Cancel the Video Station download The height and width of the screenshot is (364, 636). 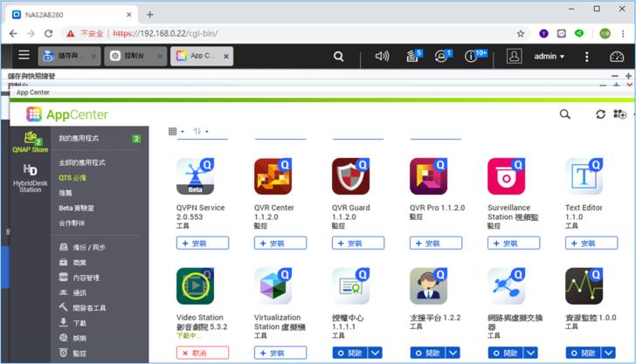pyautogui.click(x=203, y=353)
